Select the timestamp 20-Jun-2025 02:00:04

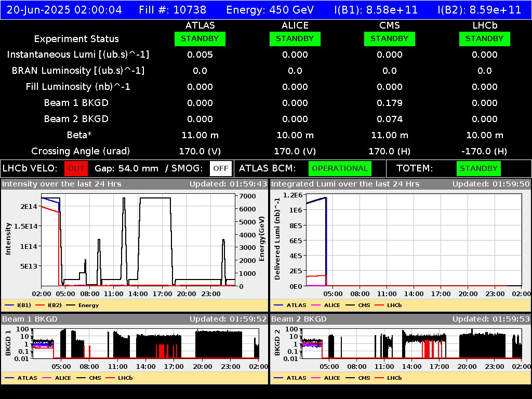[64, 10]
